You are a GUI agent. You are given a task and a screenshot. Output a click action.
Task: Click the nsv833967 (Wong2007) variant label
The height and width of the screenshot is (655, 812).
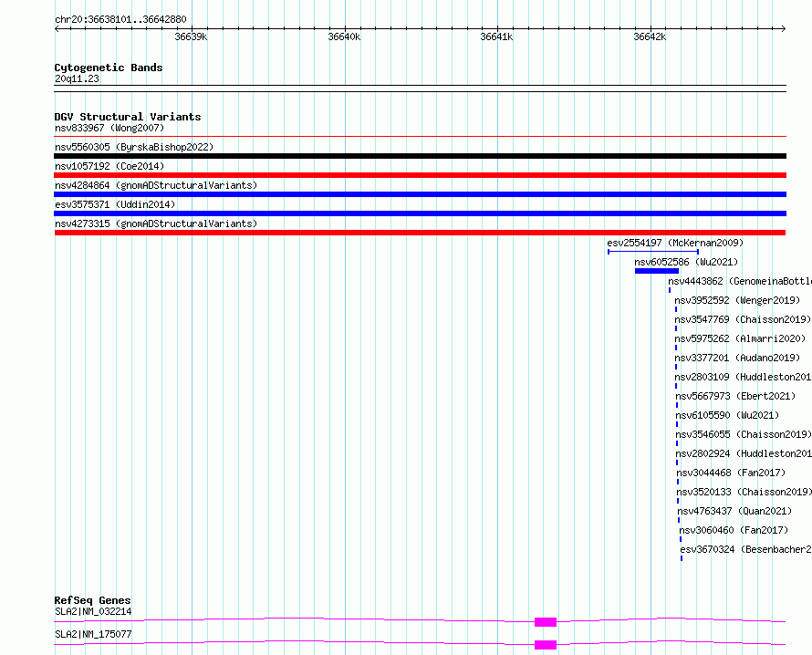tap(109, 128)
